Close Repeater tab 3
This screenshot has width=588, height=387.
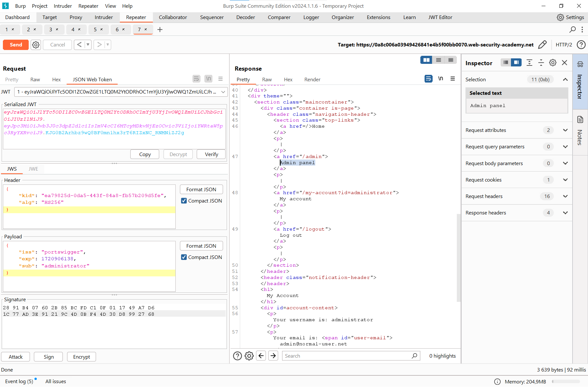pos(57,29)
